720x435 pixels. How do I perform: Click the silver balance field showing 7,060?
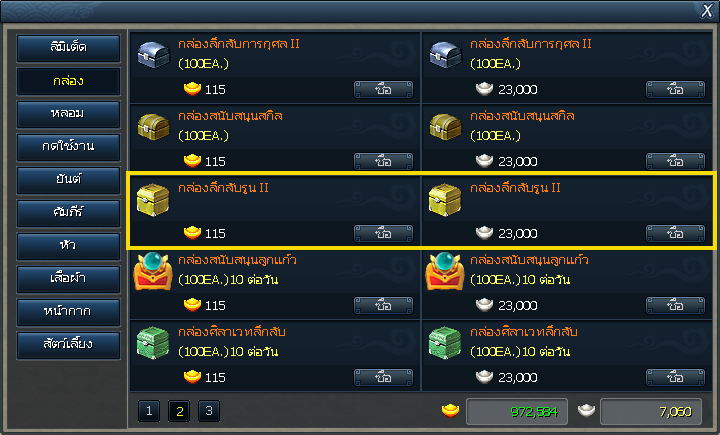651,412
